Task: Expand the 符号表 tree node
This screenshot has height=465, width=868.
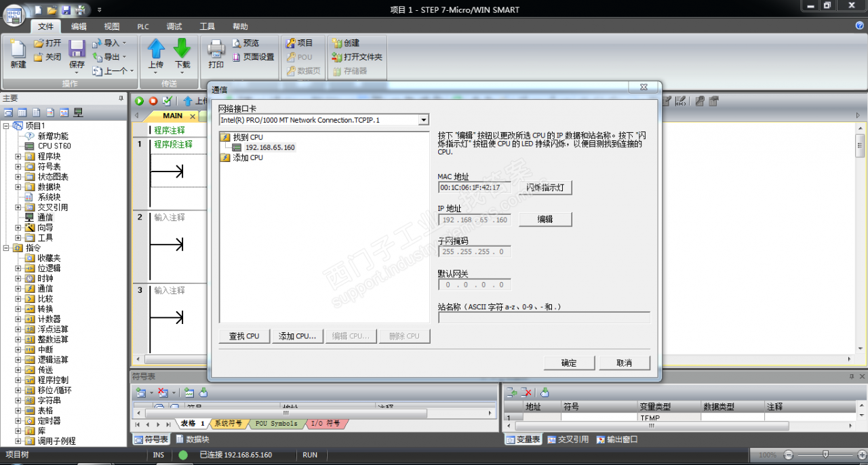Action: click(18, 167)
